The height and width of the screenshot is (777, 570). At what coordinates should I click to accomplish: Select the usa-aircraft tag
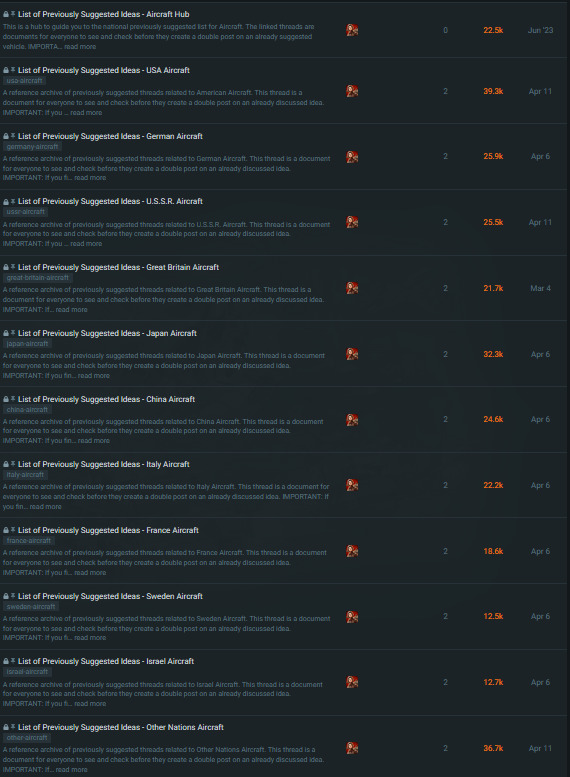(24, 81)
